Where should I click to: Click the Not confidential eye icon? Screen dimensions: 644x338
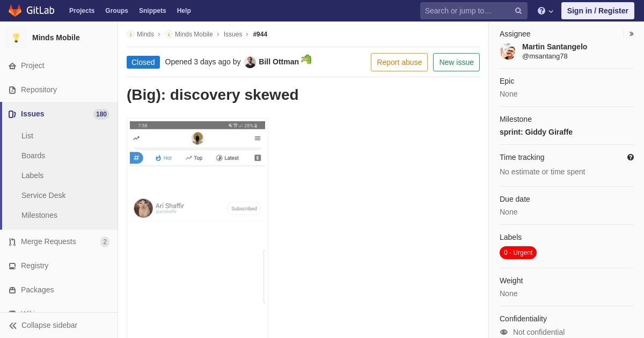pyautogui.click(x=504, y=332)
